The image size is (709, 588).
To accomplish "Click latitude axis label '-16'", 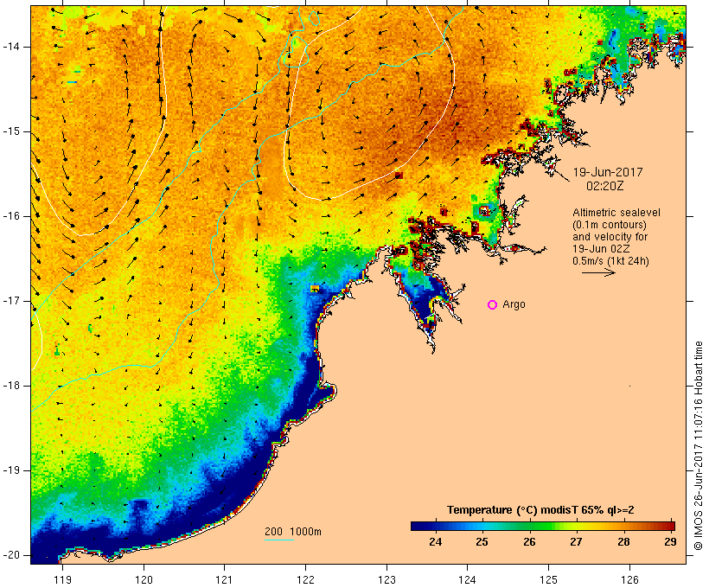I will click(x=10, y=216).
